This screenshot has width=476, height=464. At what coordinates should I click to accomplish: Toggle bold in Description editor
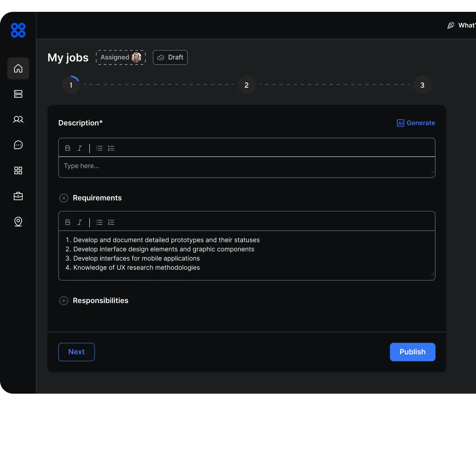pos(68,148)
